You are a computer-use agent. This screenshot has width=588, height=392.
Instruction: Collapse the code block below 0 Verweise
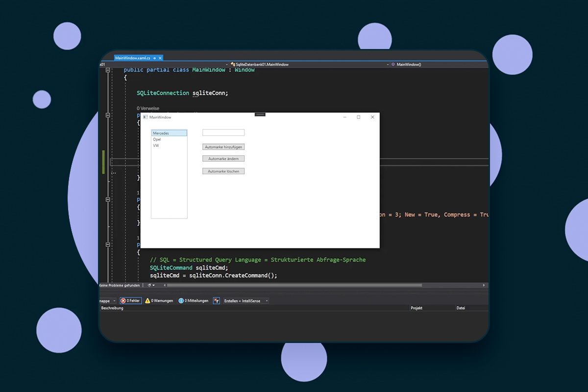pyautogui.click(x=108, y=115)
